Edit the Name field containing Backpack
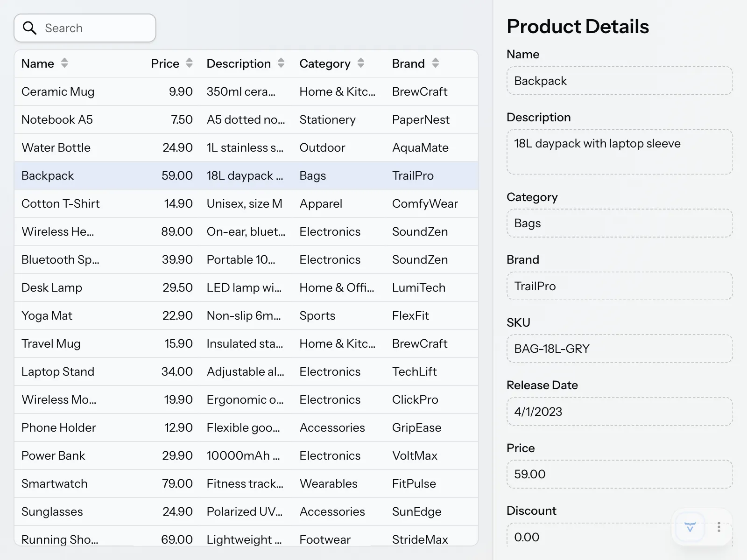Screen dimensions: 747x560 click(x=620, y=81)
